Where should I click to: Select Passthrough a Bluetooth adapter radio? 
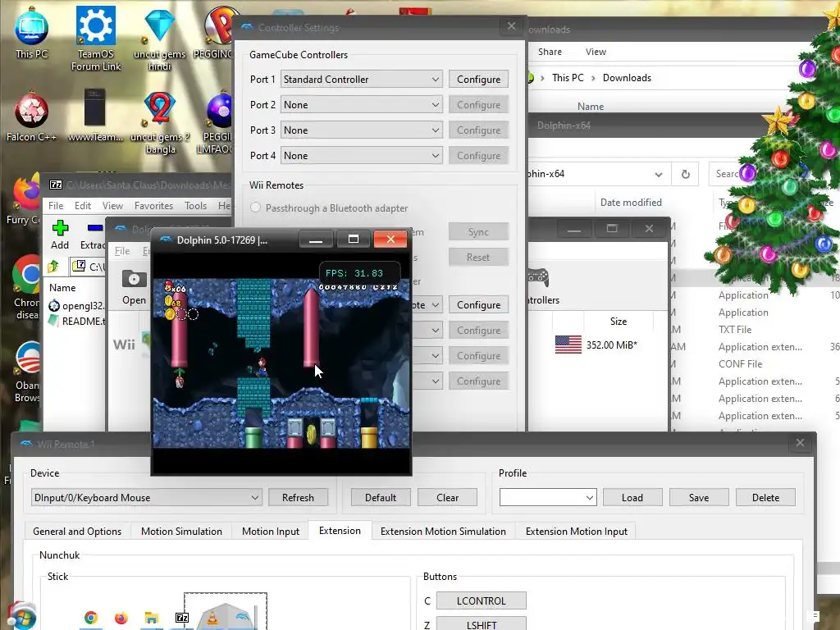256,208
